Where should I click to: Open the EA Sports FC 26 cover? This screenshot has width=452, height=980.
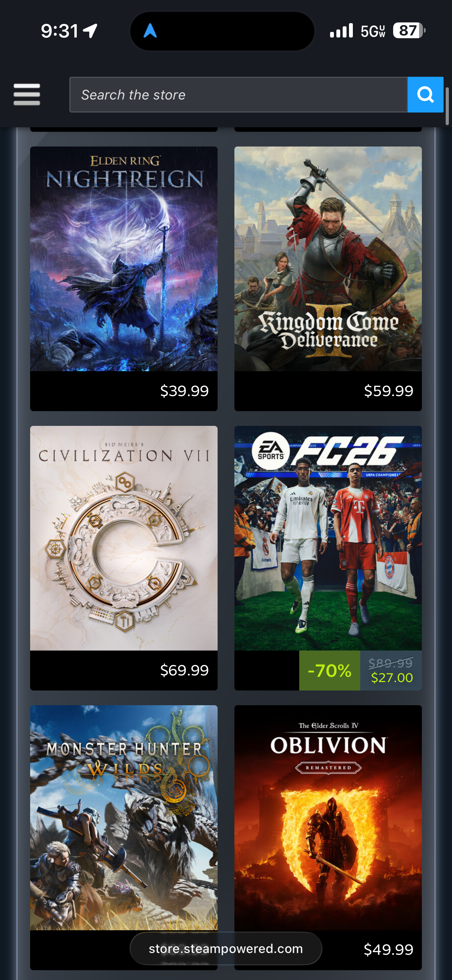click(x=328, y=538)
